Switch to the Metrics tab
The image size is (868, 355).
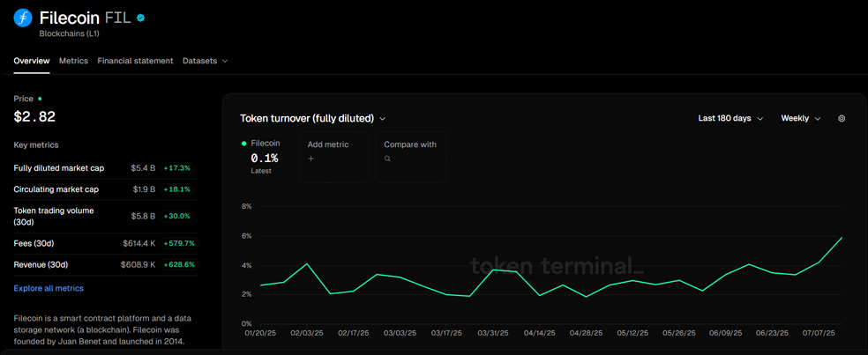[x=73, y=61]
